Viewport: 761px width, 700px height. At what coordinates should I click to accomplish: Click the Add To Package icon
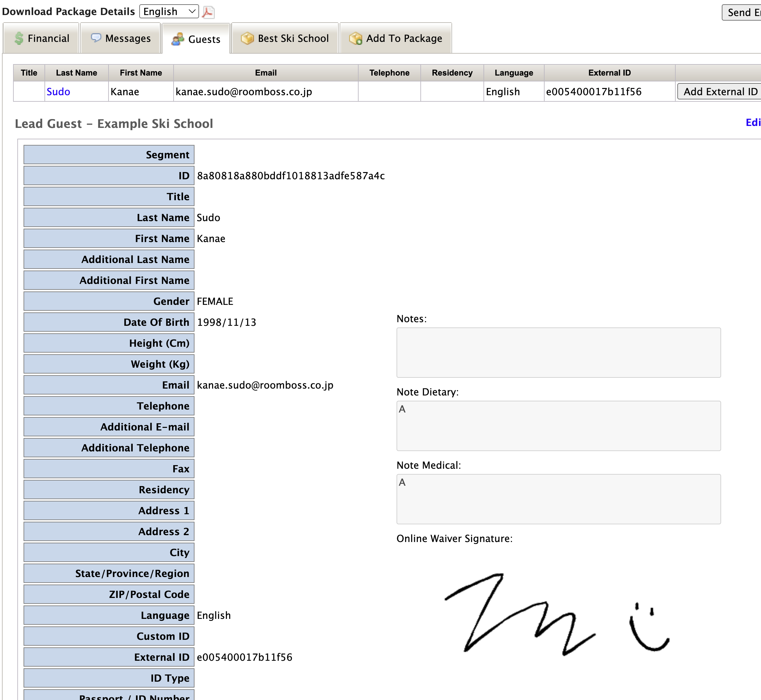point(356,38)
